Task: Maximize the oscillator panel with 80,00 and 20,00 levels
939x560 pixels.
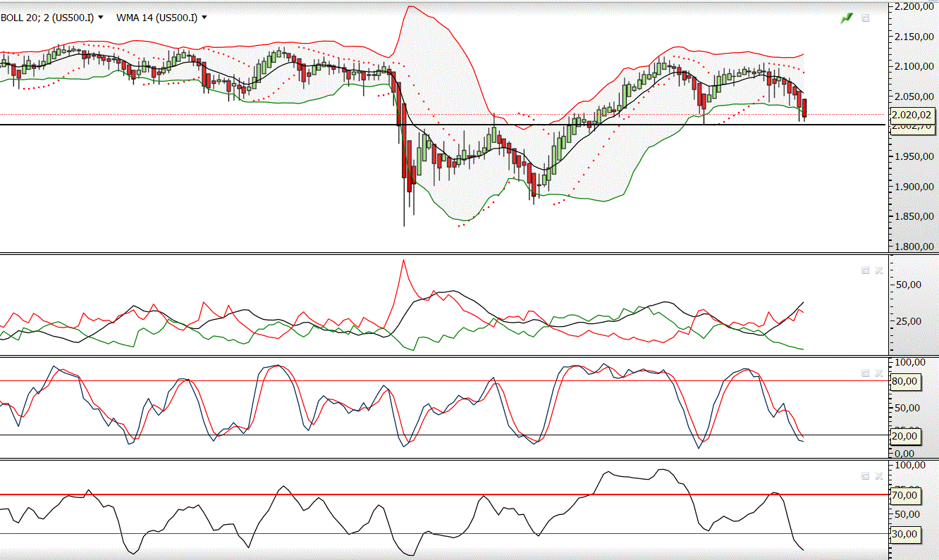Action: click(866, 373)
